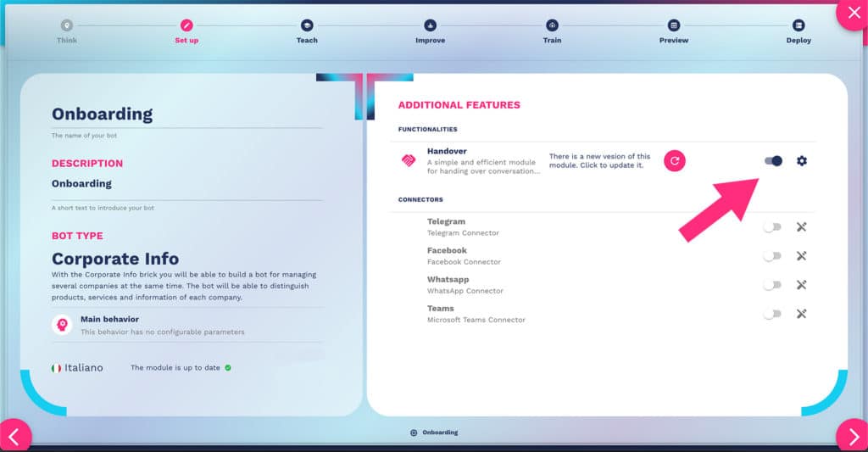The width and height of the screenshot is (868, 452).
Task: Open Handover settings gear
Action: [x=802, y=160]
